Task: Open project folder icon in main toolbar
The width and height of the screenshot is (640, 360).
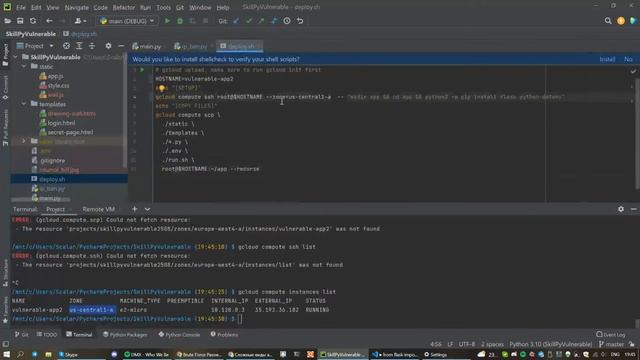Action: (7, 21)
